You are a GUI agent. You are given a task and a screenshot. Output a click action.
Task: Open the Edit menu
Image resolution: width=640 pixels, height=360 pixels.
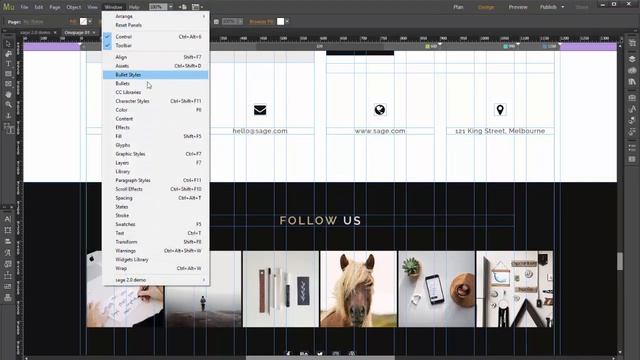pyautogui.click(x=38, y=7)
